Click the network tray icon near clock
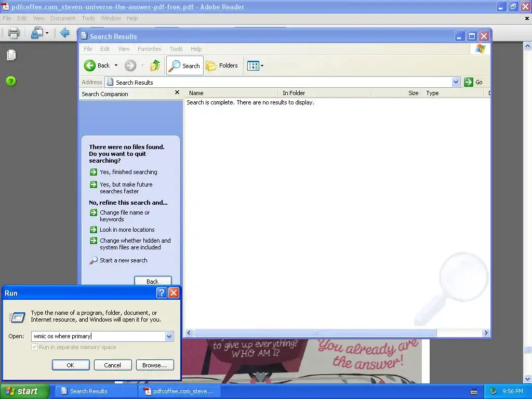532x399 pixels. [x=494, y=392]
